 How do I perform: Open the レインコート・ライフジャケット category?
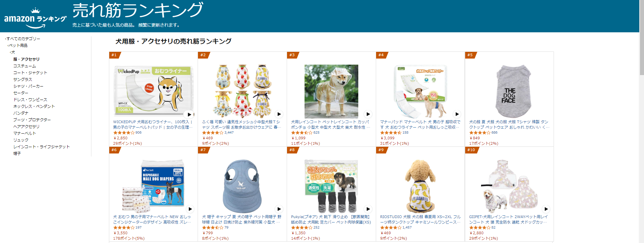click(42, 147)
